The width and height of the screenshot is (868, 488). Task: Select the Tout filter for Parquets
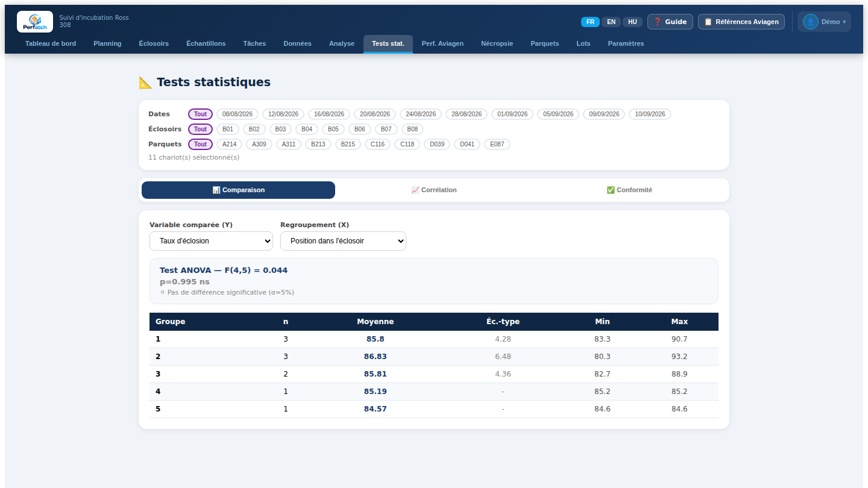(200, 144)
